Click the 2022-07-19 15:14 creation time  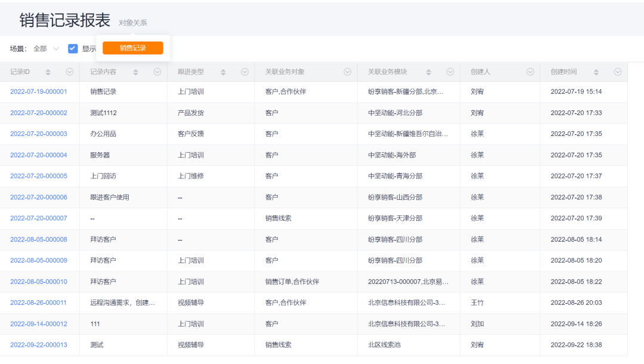[x=576, y=92]
